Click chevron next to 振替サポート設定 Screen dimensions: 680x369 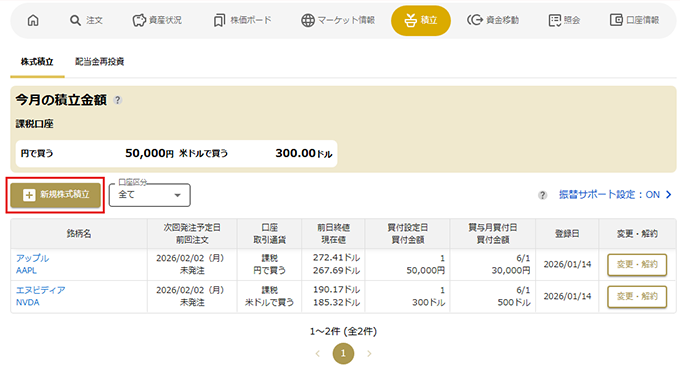668,195
